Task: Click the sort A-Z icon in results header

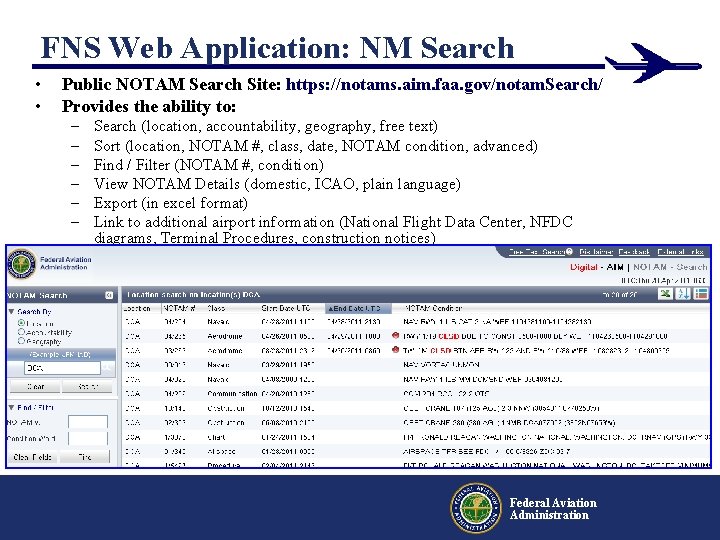Action: tap(683, 294)
